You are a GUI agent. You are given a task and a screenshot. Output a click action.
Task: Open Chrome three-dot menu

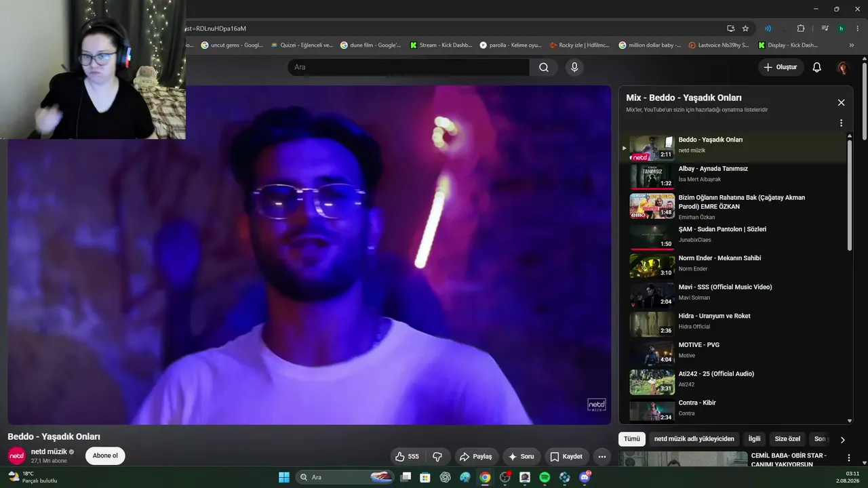[857, 28]
